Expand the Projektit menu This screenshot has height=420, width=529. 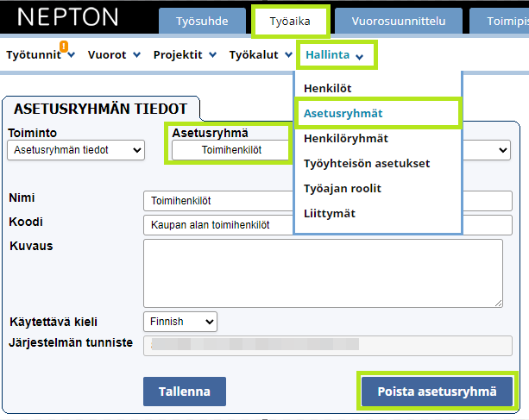[185, 54]
